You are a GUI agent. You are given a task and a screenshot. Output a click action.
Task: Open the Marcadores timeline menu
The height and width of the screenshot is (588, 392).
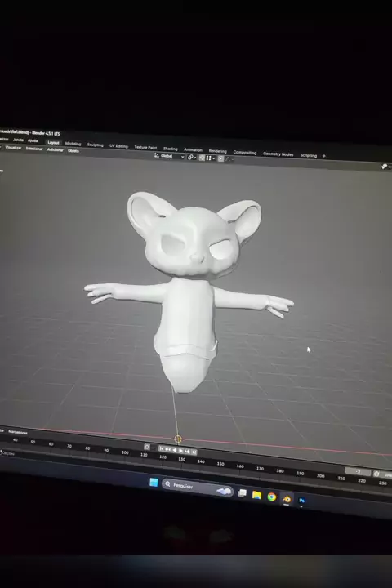click(x=18, y=432)
